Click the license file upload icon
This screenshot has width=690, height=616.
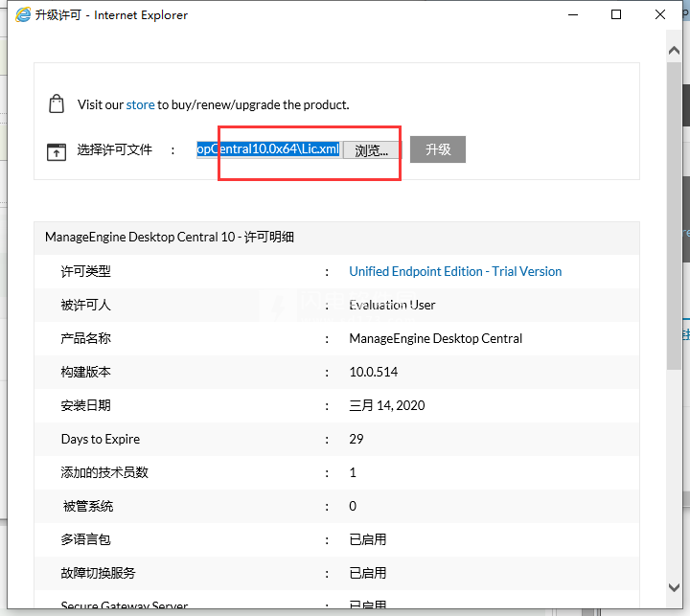coord(57,151)
